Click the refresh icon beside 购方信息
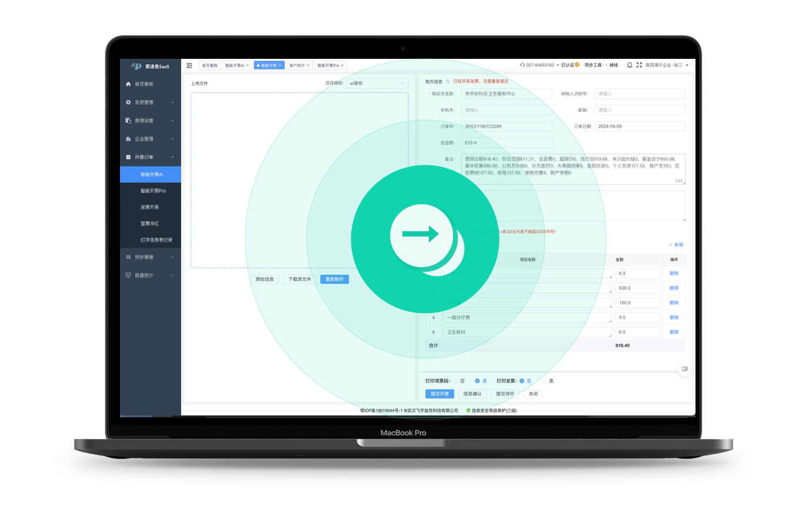The width and height of the screenshot is (812, 506). [448, 82]
